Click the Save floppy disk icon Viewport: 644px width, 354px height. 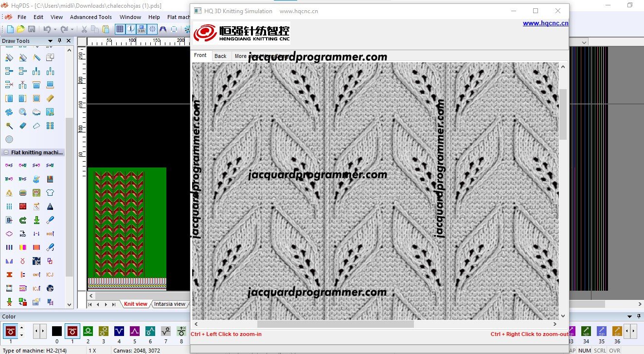pos(31,30)
